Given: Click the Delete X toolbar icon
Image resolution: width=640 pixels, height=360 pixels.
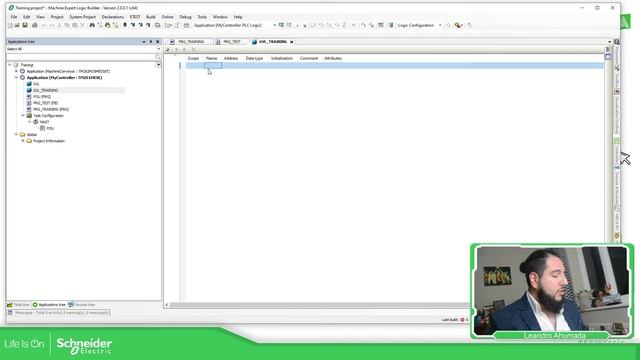Looking at the screenshot, I should pos(82,25).
